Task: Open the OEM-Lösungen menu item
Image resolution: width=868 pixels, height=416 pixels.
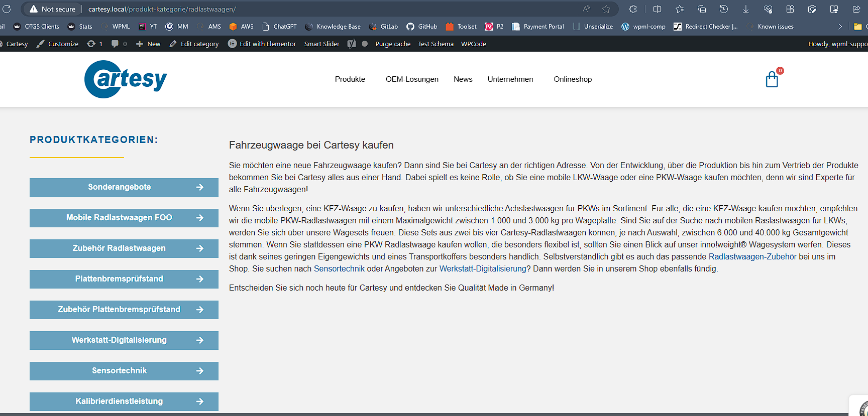Action: (x=412, y=79)
